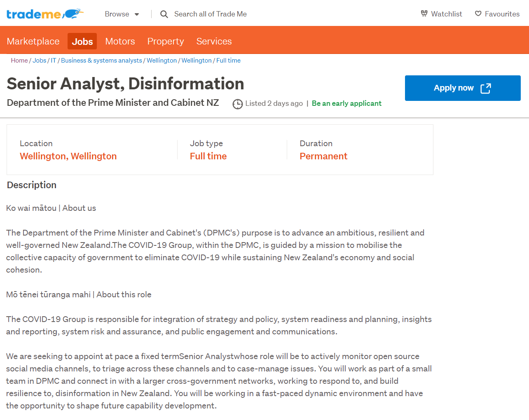This screenshot has width=529, height=420.
Task: Switch to the Motors tab
Action: (120, 41)
